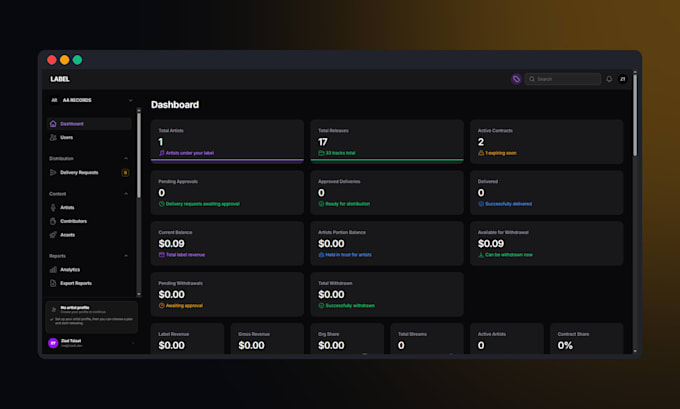Open Export Reports menu item
Viewport: 680px width, 409px height.
click(89, 283)
